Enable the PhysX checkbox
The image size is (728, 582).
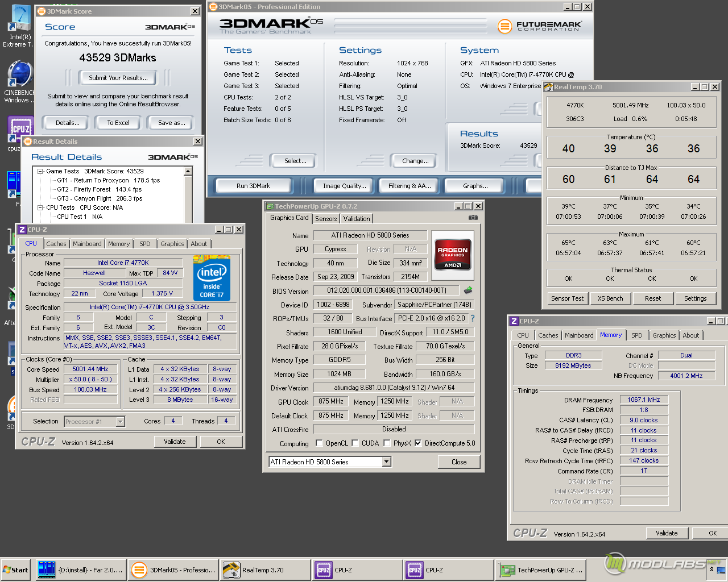click(387, 443)
